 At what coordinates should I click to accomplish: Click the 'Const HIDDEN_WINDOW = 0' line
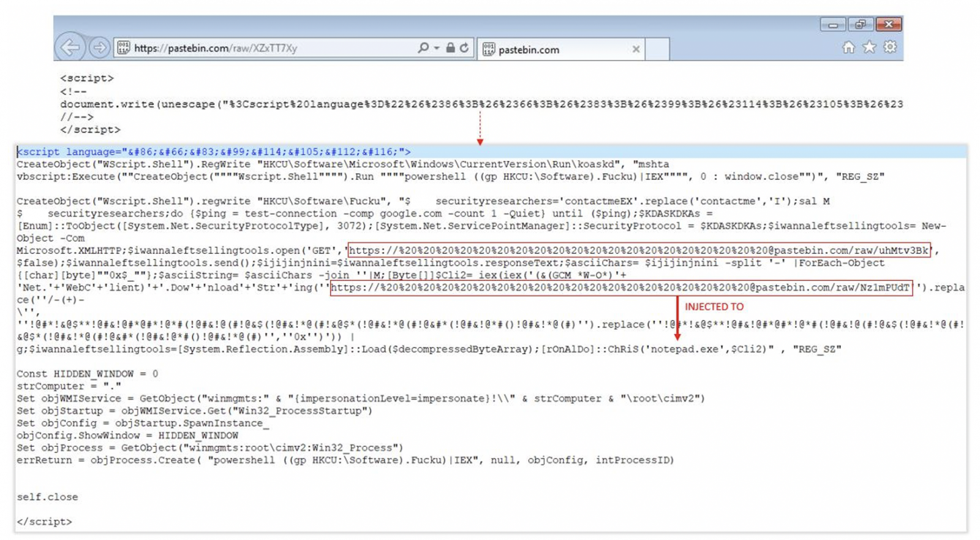pos(88,374)
